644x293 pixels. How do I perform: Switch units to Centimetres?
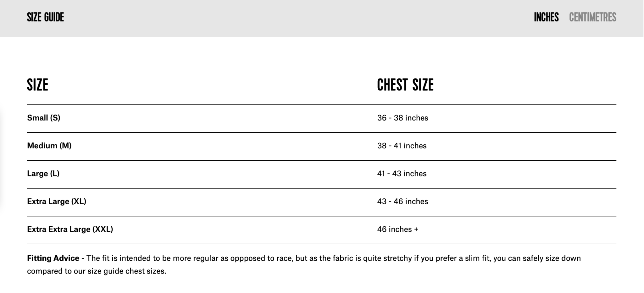(592, 17)
